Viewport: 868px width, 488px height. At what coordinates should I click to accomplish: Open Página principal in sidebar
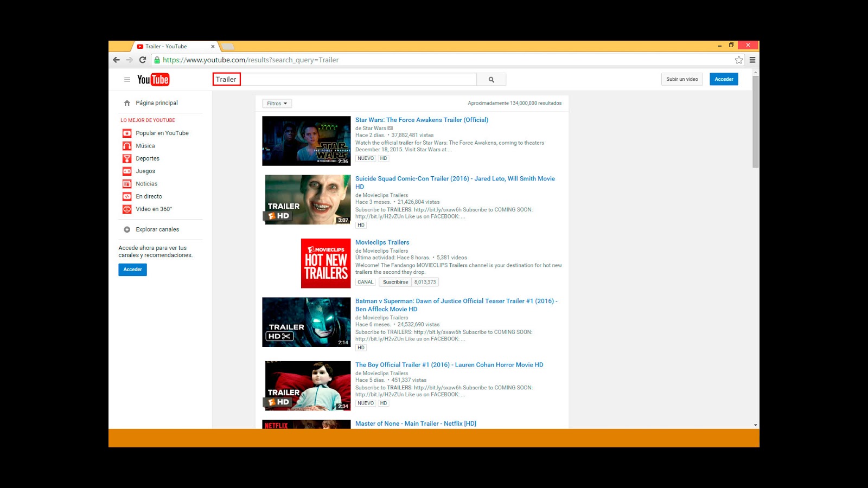pos(157,103)
